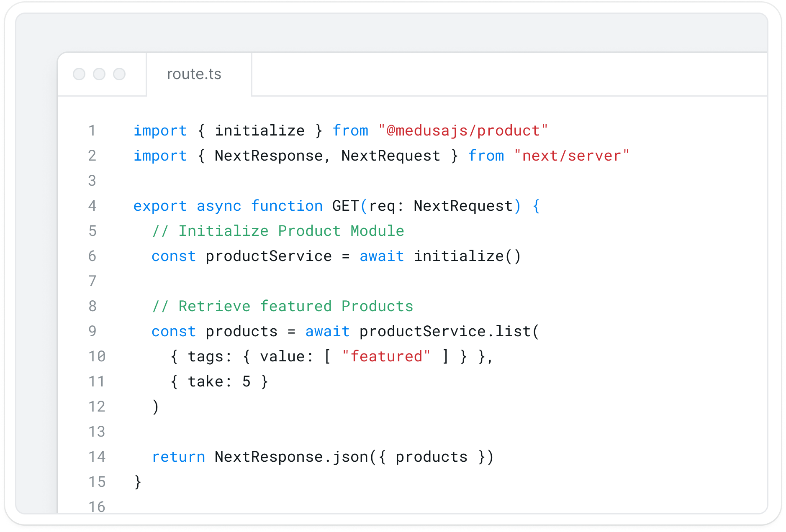Screen dimensions: 786x532
Task: Click line number 15 in the gutter
Action: [97, 482]
